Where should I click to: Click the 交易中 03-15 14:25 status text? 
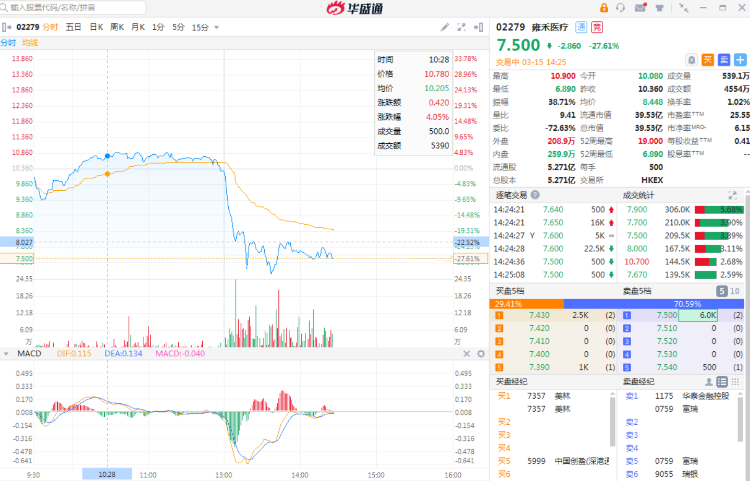click(x=531, y=62)
